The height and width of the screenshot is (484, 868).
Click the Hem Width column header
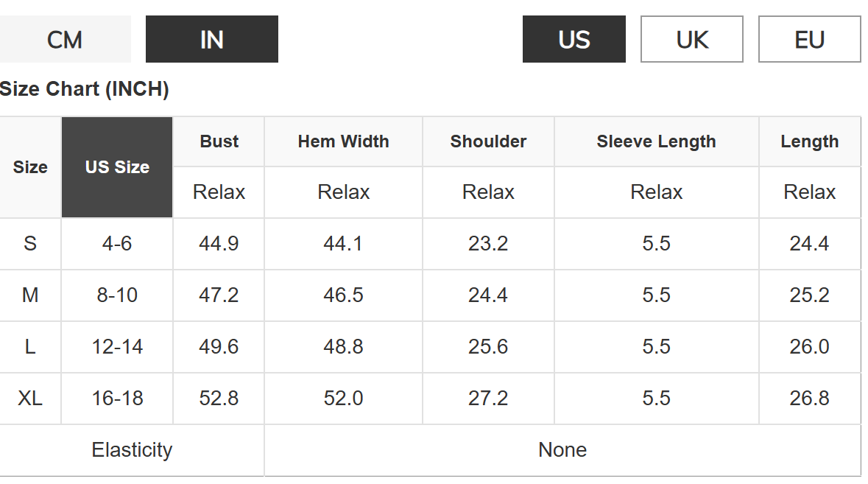pos(343,141)
